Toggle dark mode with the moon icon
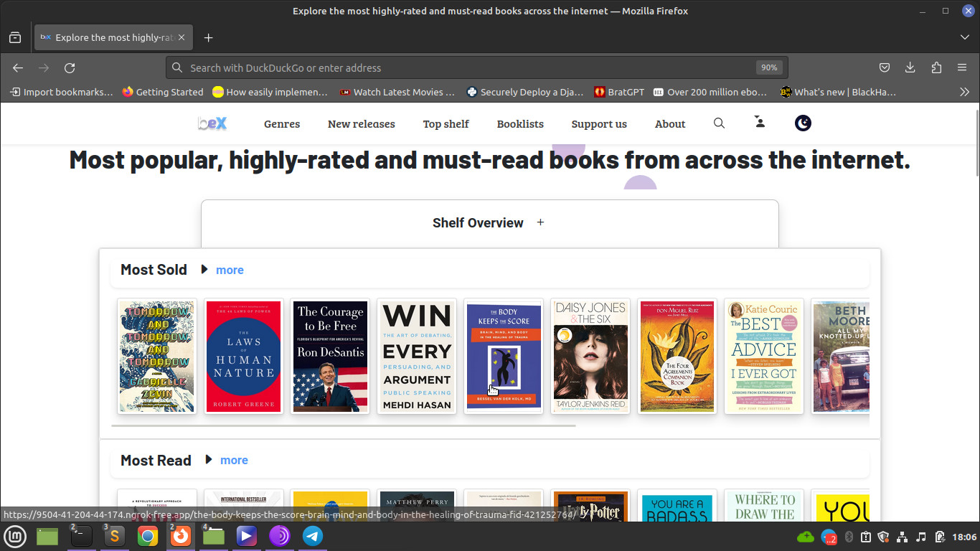This screenshot has height=551, width=980. 803,123
